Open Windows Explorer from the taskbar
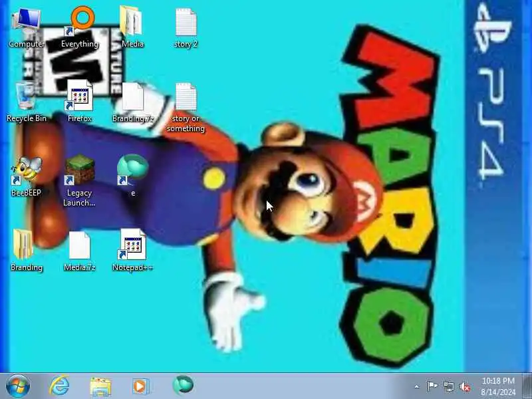 tap(100, 387)
